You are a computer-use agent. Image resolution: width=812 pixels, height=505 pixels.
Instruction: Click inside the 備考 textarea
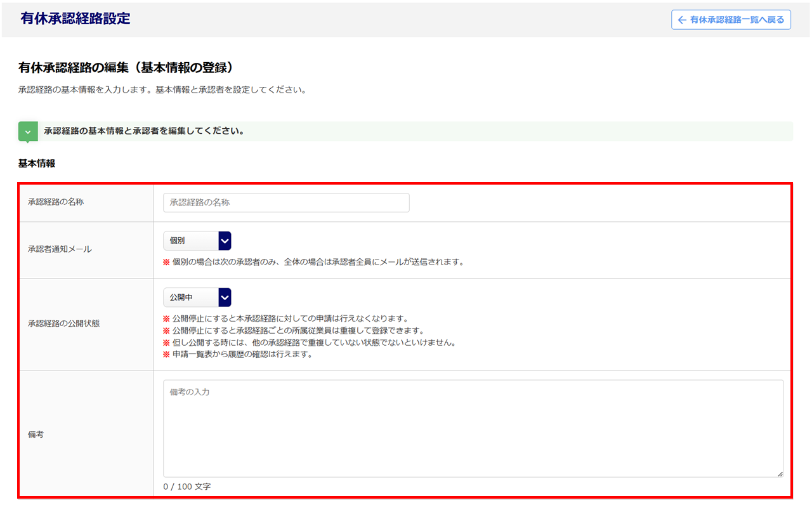tap(473, 428)
